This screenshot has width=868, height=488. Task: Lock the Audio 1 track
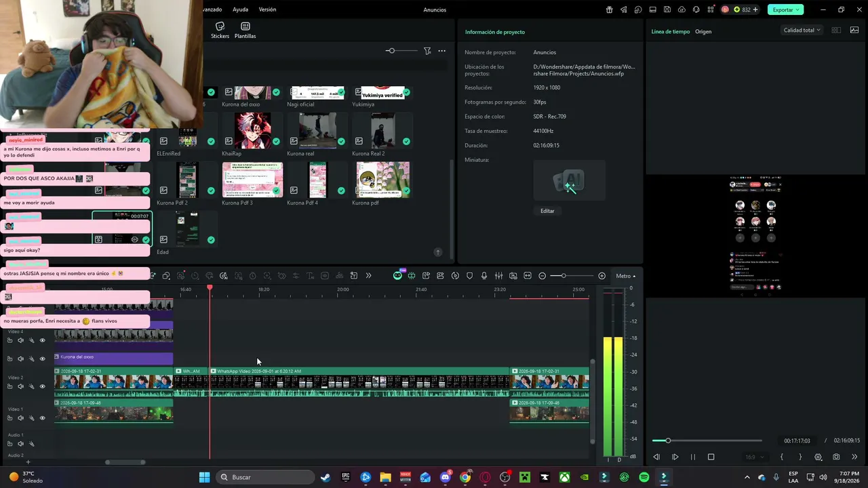tap(9, 444)
